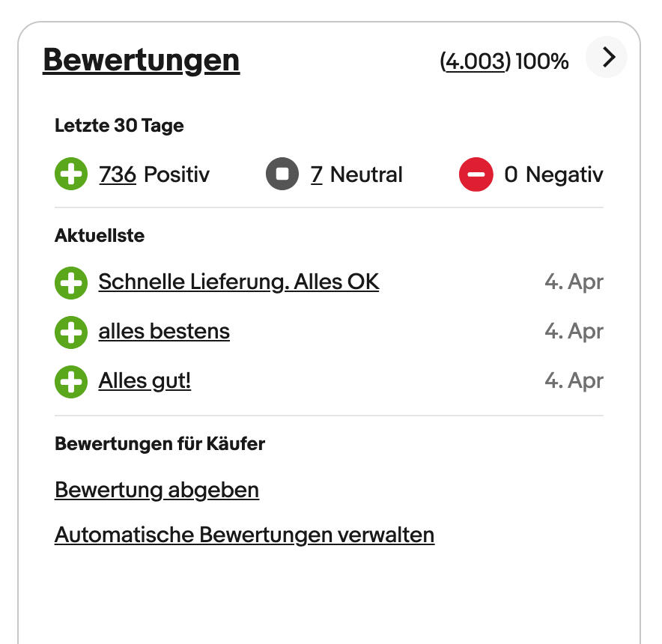Open Automatische Bewertungen verwalten
The width and height of the screenshot is (662, 644).
(x=244, y=535)
